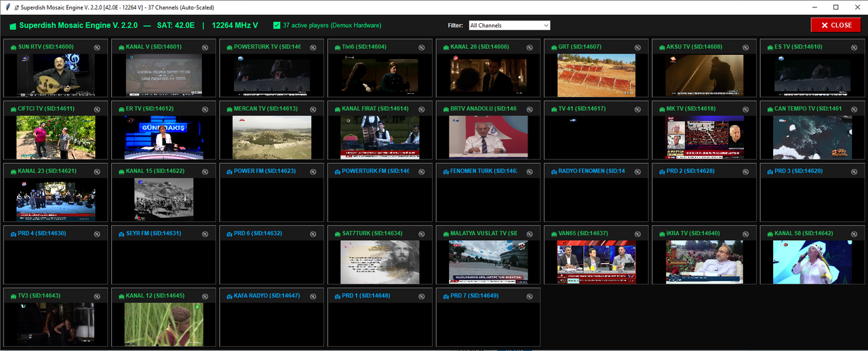This screenshot has width=868, height=351.
Task: Mute the PRD 4 radio tile
Action: click(97, 234)
